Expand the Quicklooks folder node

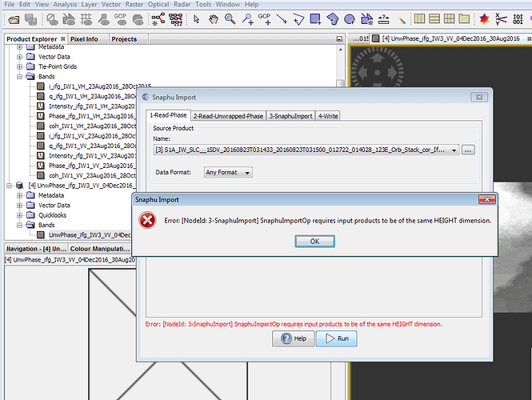tap(20, 214)
